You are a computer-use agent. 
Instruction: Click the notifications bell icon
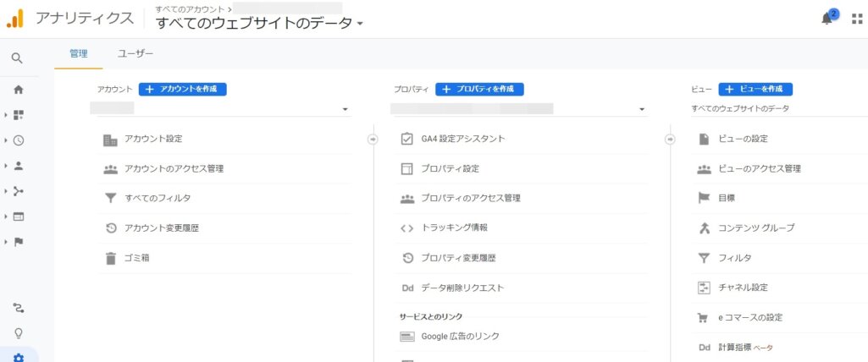coord(827,19)
